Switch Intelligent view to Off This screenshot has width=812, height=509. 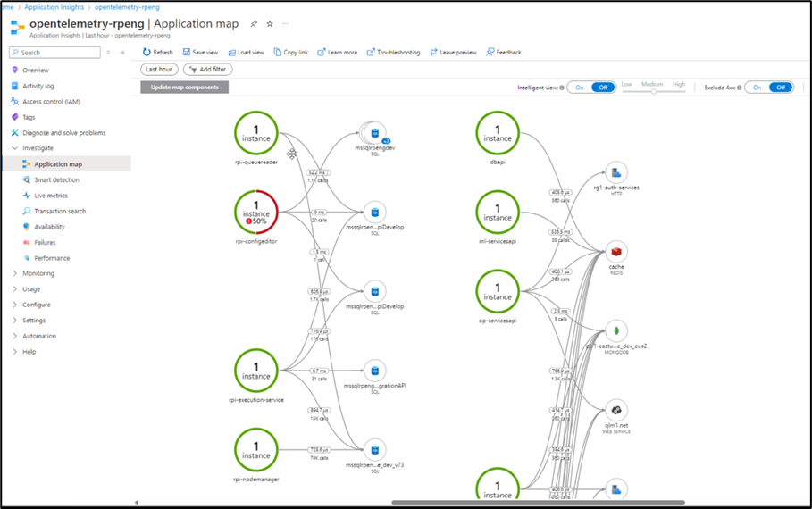tap(603, 88)
